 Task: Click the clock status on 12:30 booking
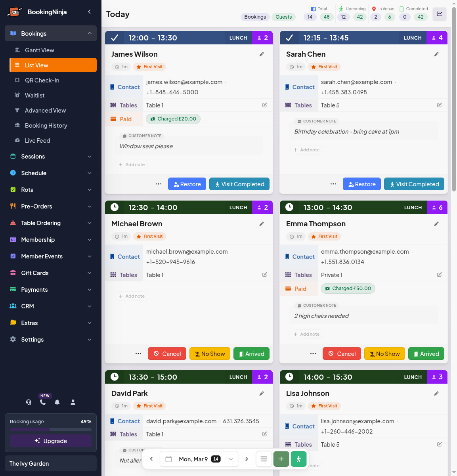coord(115,207)
